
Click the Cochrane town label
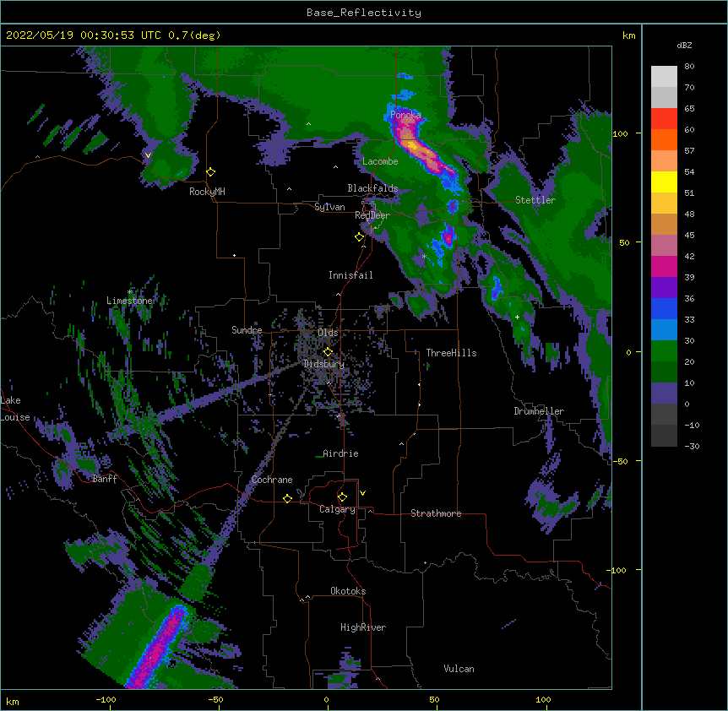point(272,480)
